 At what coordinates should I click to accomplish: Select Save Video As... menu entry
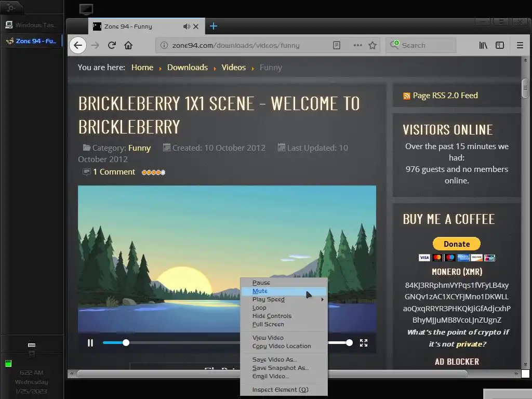click(284, 360)
